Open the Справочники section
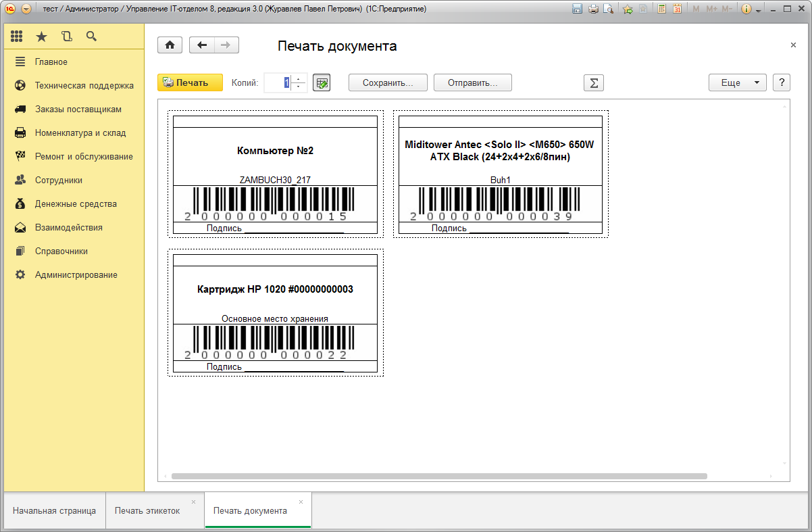Viewport: 812px width, 532px height. pyautogui.click(x=61, y=251)
